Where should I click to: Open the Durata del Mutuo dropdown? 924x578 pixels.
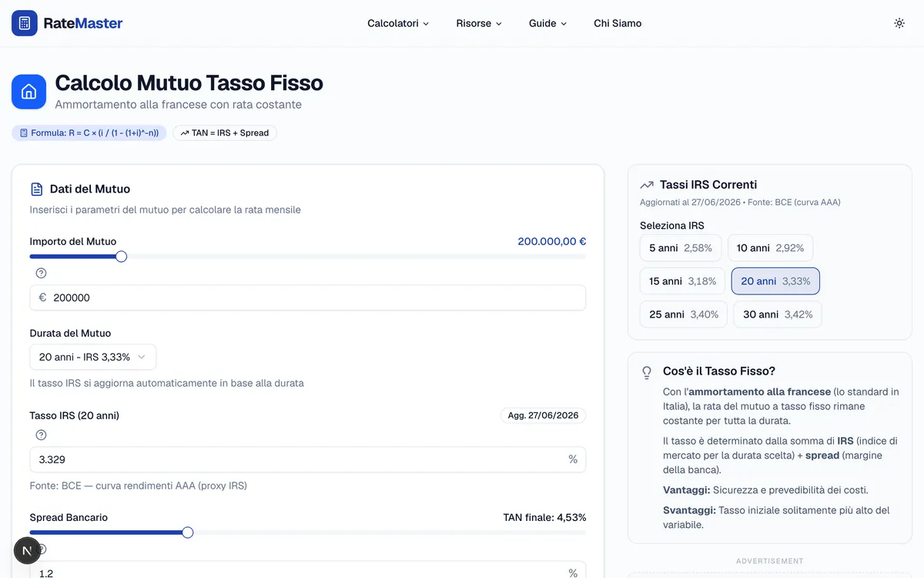pos(93,357)
